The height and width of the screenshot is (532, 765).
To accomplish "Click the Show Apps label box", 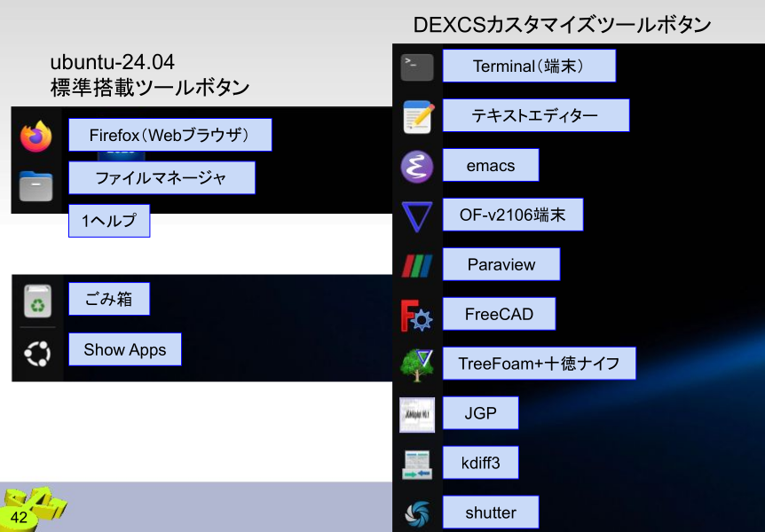I will pos(124,349).
